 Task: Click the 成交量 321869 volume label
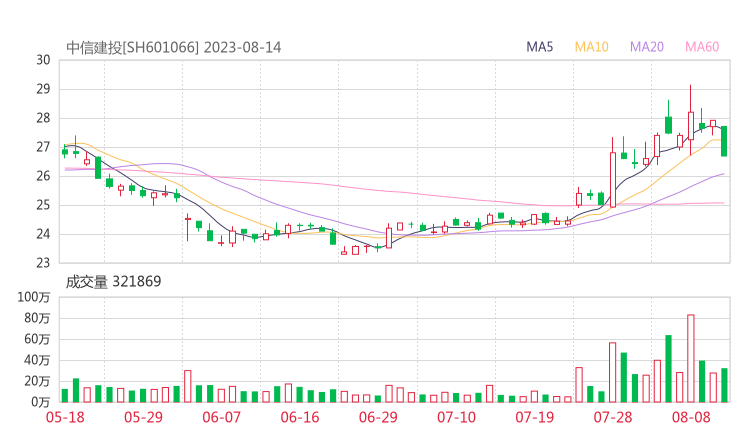[113, 282]
